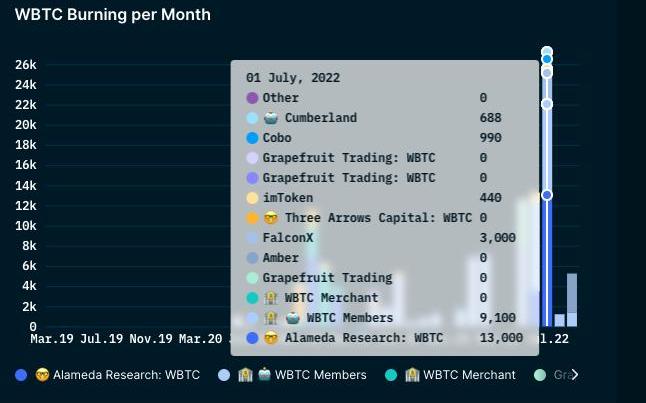Viewport: 646px width, 403px height.
Task: Click the topmost marker on highlighted bar
Action: tap(547, 51)
